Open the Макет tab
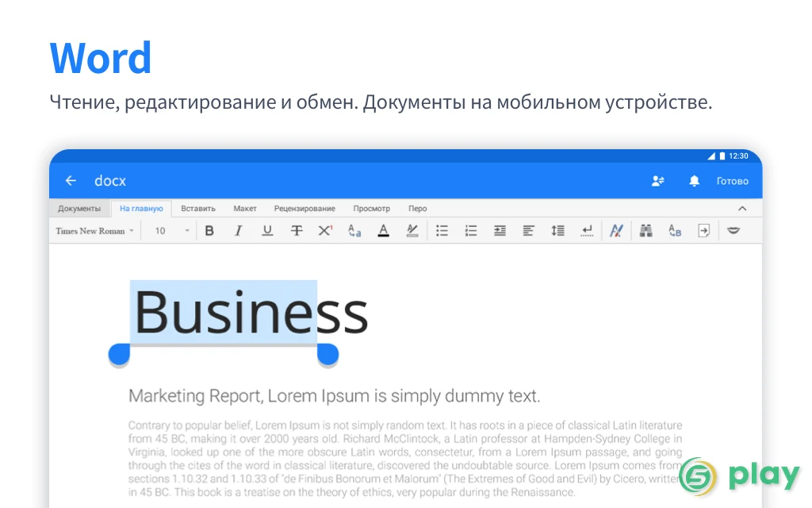Image resolution: width=812 pixels, height=508 pixels. pyautogui.click(x=245, y=209)
